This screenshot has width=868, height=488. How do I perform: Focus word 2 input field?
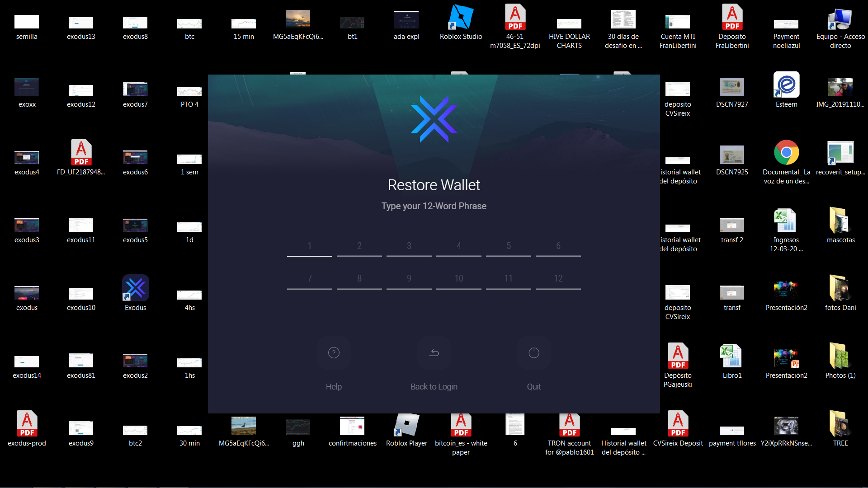click(359, 246)
